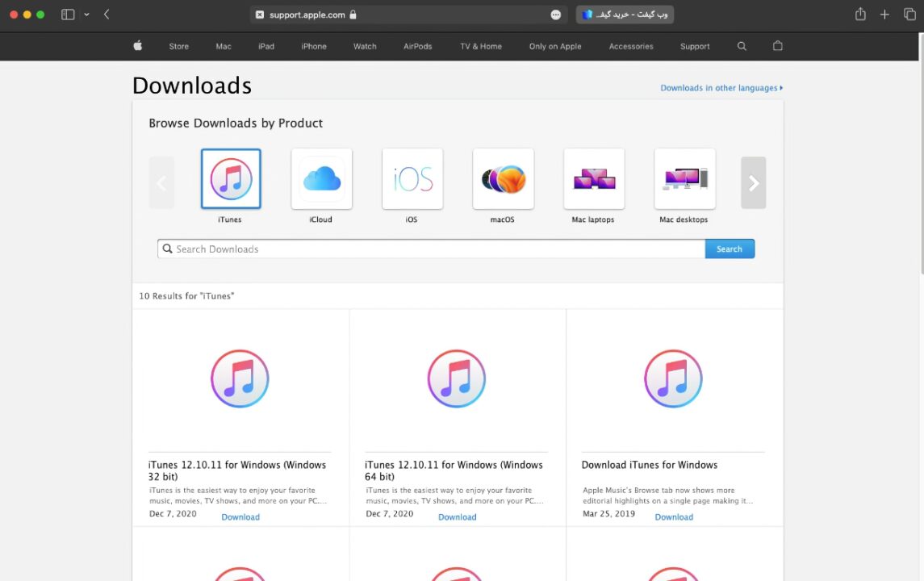Open Watch in the Apple menu
Viewport: 924px width, 581px height.
coord(365,46)
